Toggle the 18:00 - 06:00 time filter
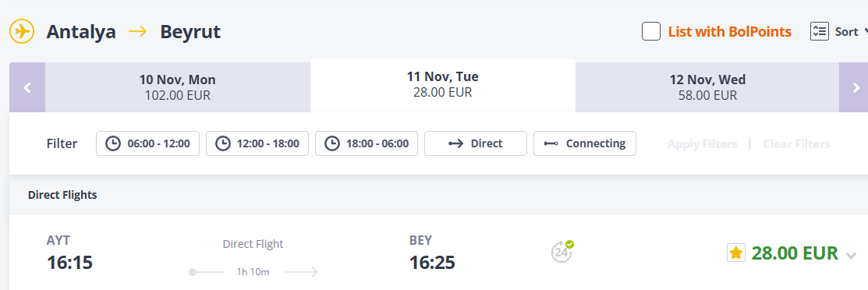The width and height of the screenshot is (868, 290). click(x=367, y=143)
